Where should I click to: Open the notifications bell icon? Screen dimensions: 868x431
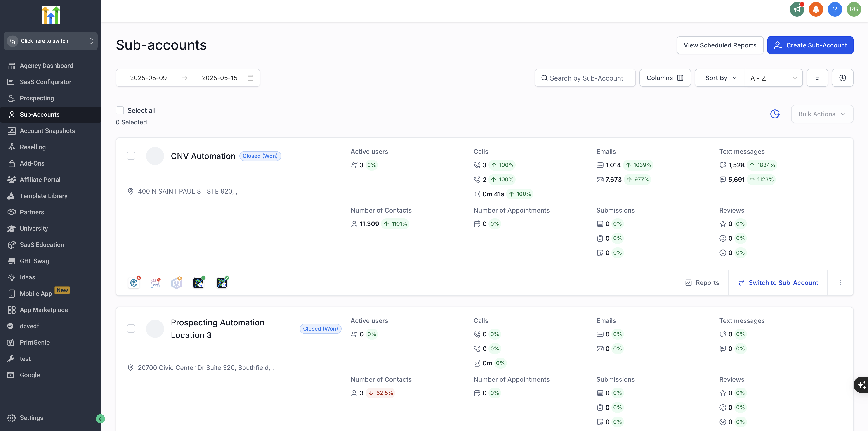(816, 9)
